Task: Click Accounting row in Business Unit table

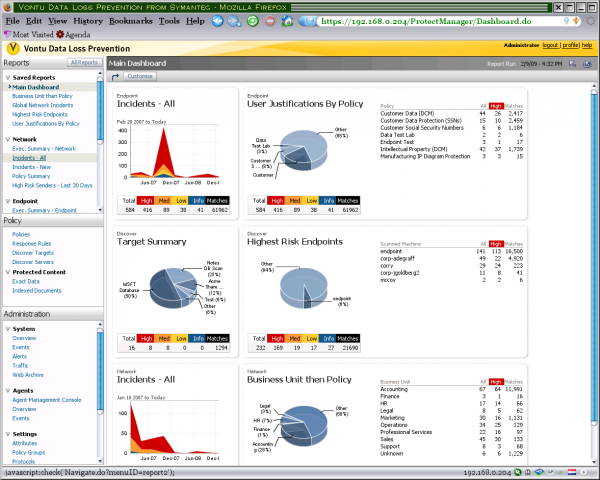Action: [452, 389]
